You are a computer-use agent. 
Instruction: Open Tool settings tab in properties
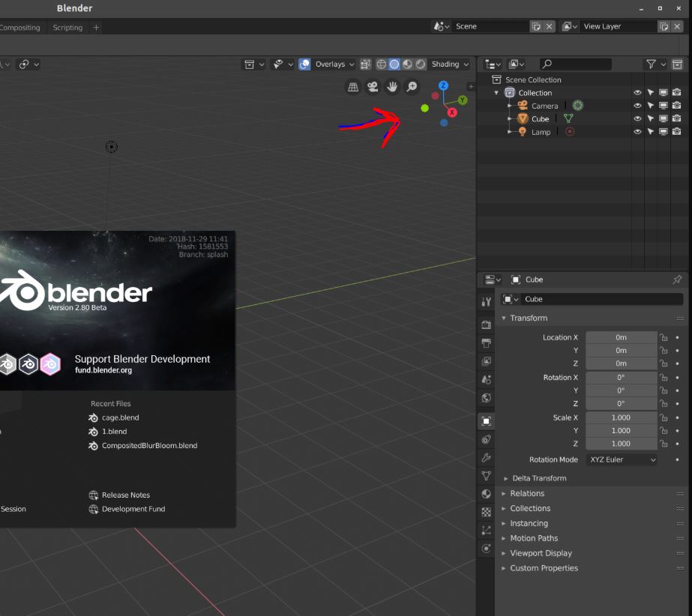click(486, 301)
